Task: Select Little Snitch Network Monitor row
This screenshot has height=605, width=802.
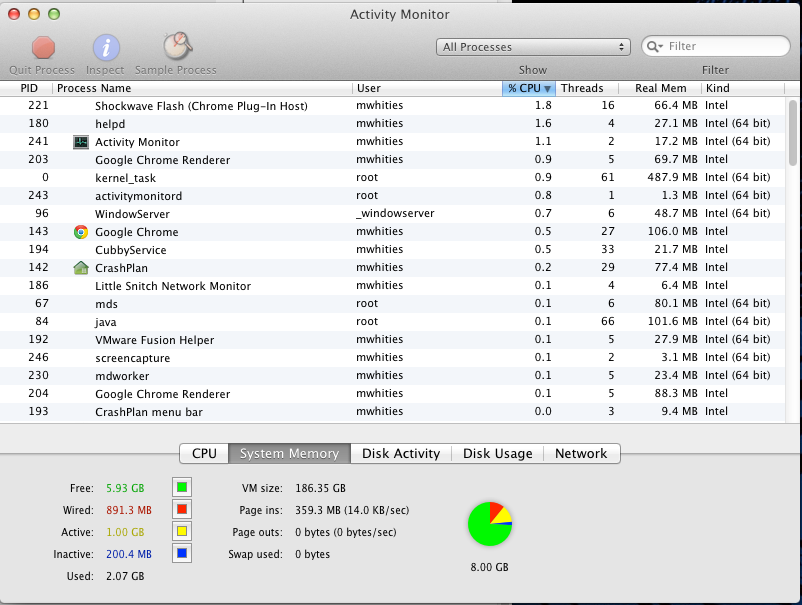Action: tap(392, 286)
